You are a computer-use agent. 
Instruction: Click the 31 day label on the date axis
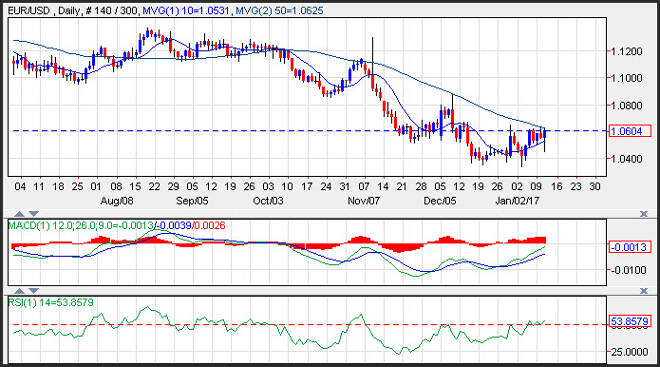click(345, 186)
